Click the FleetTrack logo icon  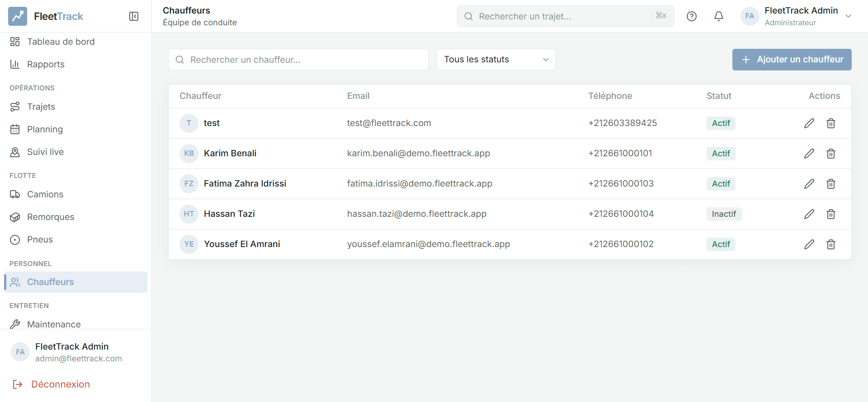point(18,16)
